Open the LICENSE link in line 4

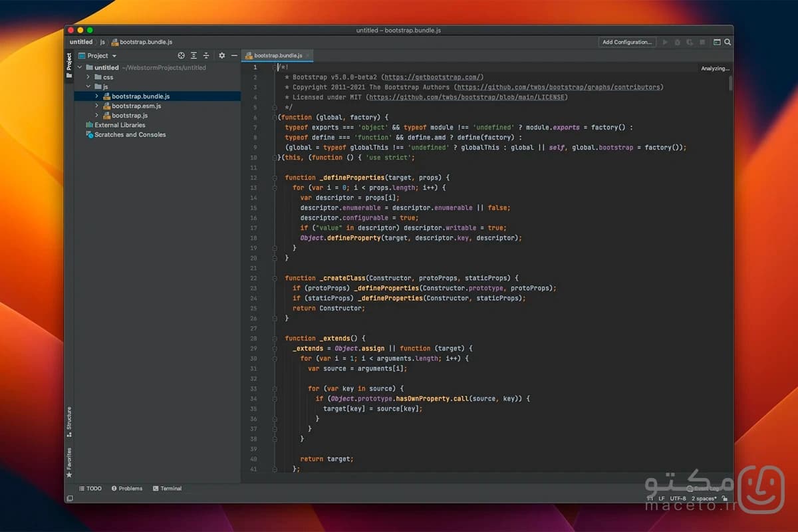467,97
